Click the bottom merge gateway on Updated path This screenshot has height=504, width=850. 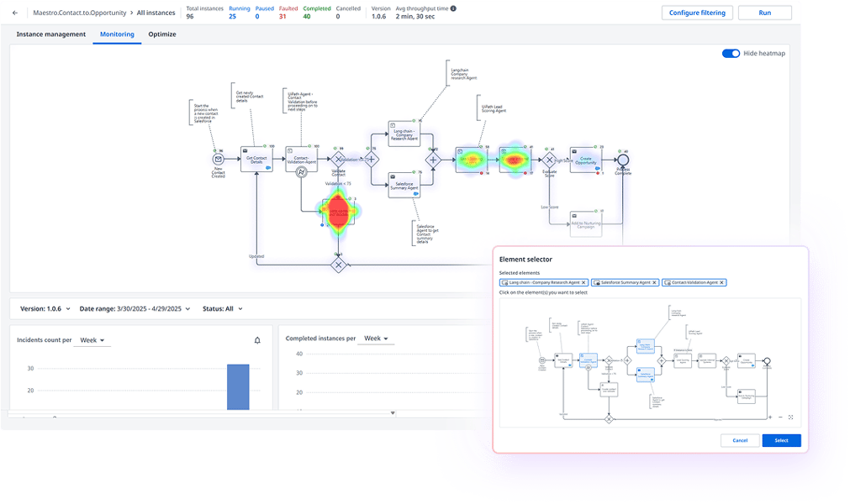(x=338, y=265)
